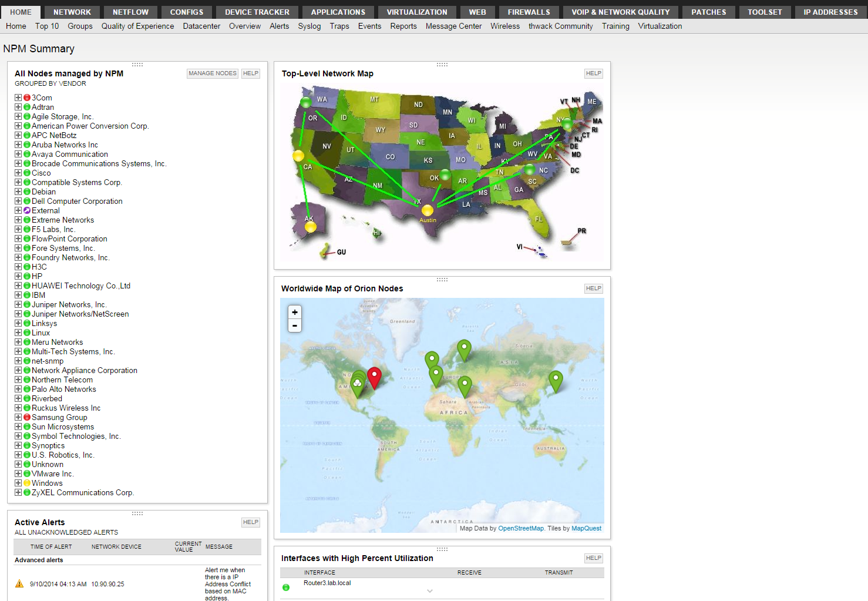
Task: Zoom out on the worldwide map
Action: tap(295, 325)
